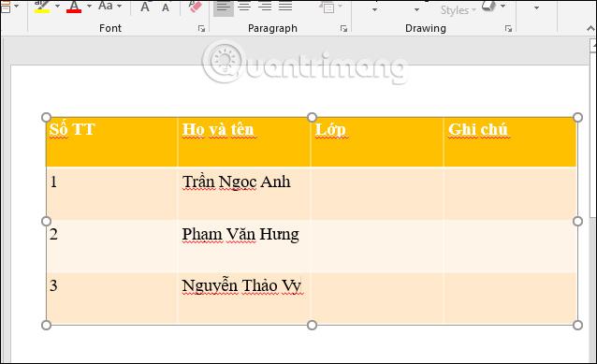Click the 'Họ và tên' header cell

pos(243,142)
